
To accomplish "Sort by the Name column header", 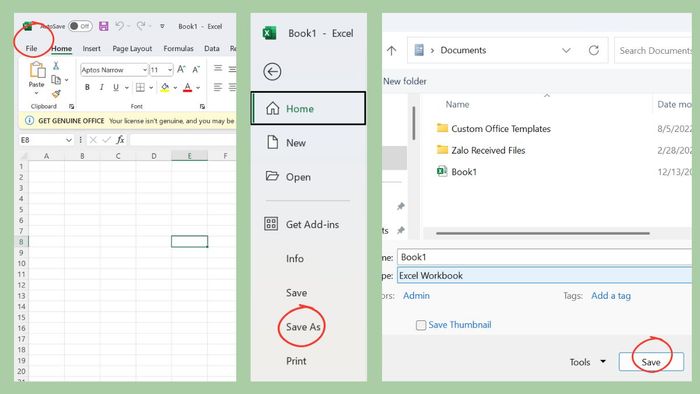I will click(457, 104).
